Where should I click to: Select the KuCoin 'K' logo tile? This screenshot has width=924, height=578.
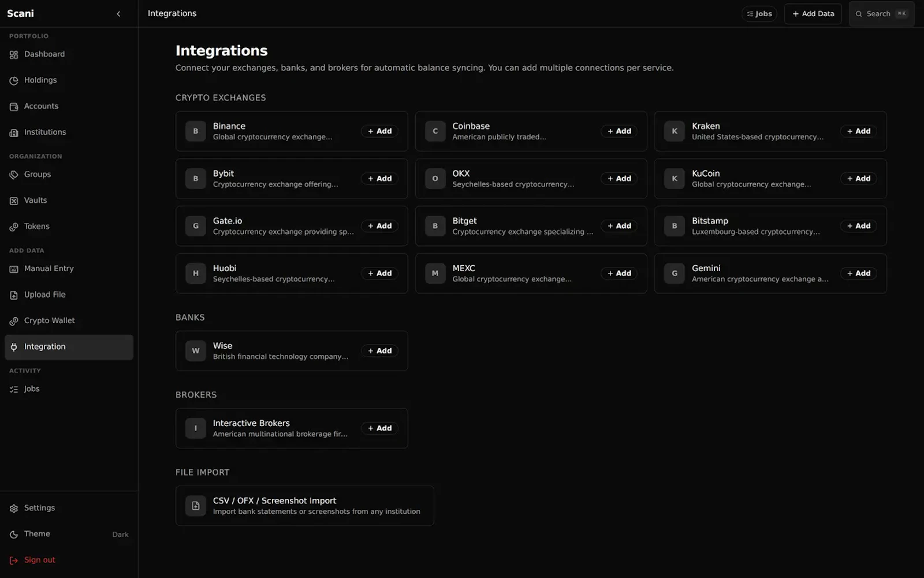pos(675,179)
